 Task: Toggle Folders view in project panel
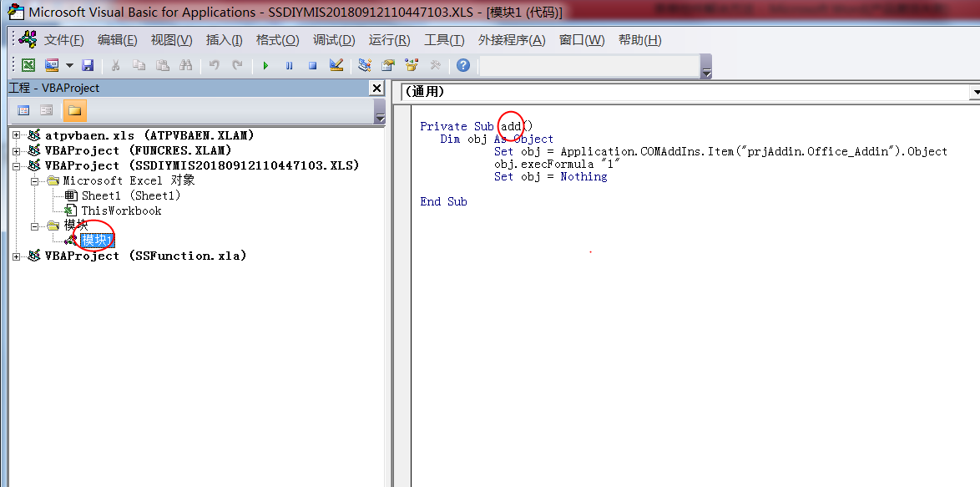click(75, 110)
